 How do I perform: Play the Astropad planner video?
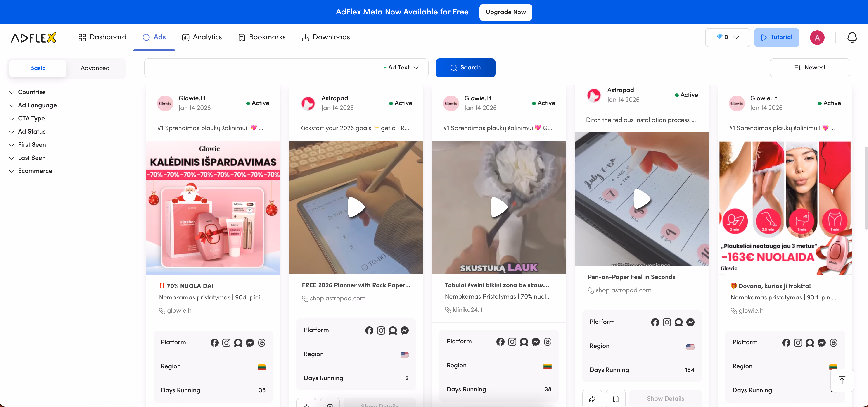(356, 207)
